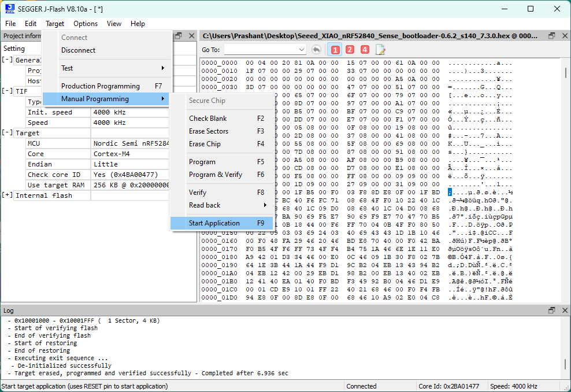Click the 'Target erased, programmed' log line

pyautogui.click(x=148, y=373)
